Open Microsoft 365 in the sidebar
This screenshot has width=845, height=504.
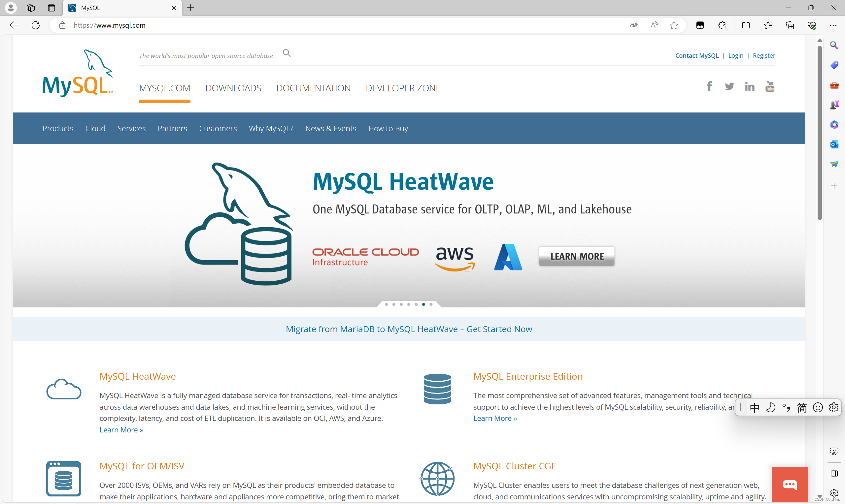834,124
